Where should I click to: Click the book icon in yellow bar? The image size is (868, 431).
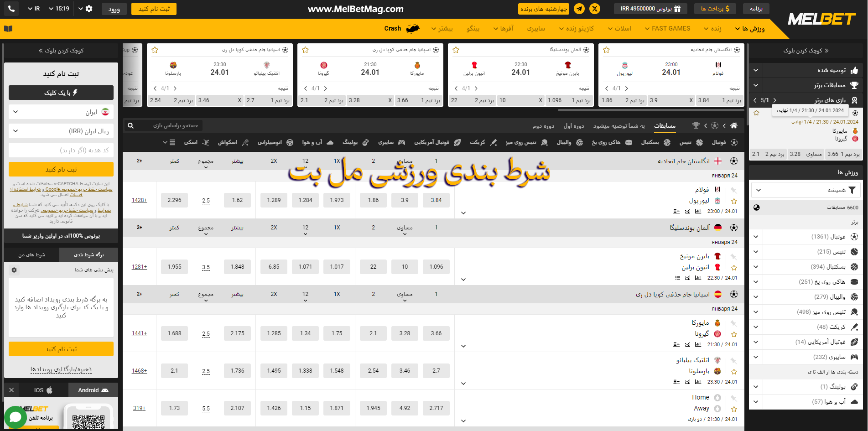point(8,29)
